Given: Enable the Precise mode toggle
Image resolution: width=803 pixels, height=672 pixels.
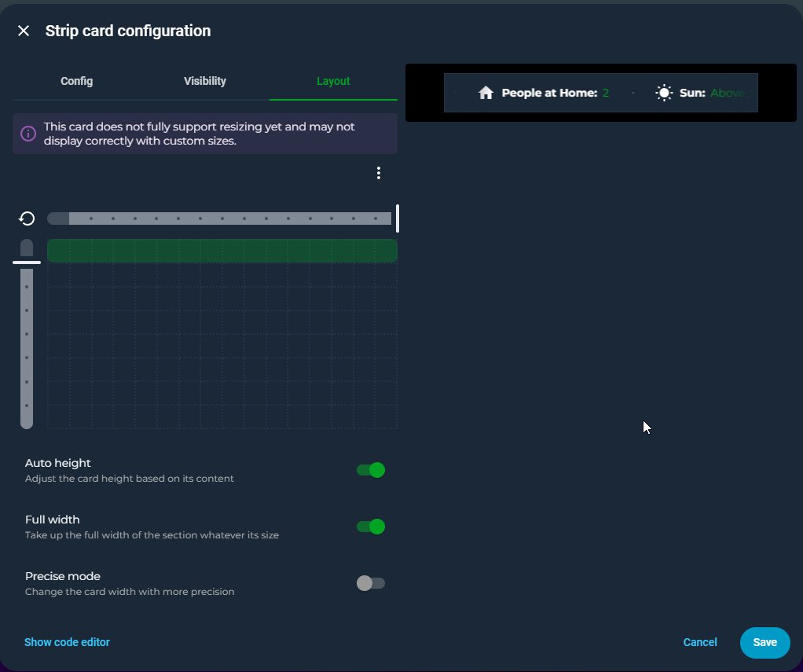Looking at the screenshot, I should [371, 583].
